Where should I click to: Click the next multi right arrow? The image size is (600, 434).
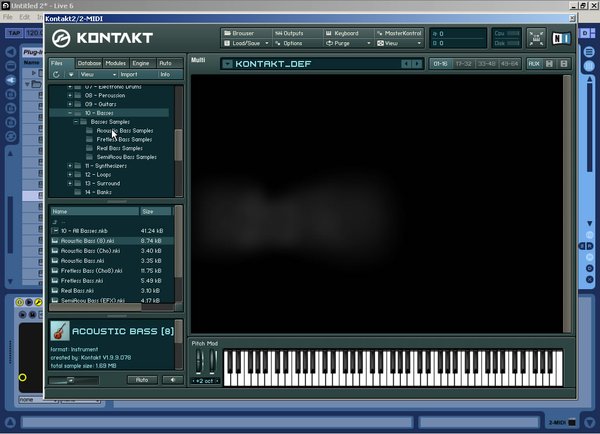[417, 64]
